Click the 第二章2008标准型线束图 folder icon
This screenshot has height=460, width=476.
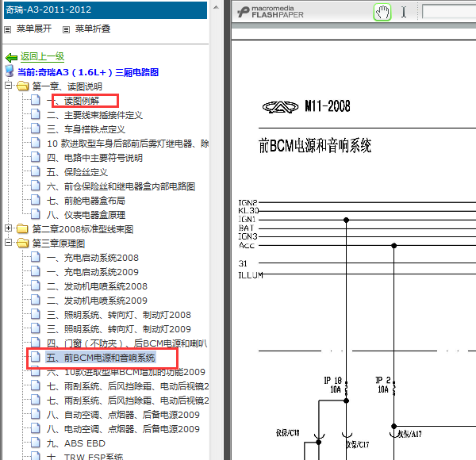[22, 228]
